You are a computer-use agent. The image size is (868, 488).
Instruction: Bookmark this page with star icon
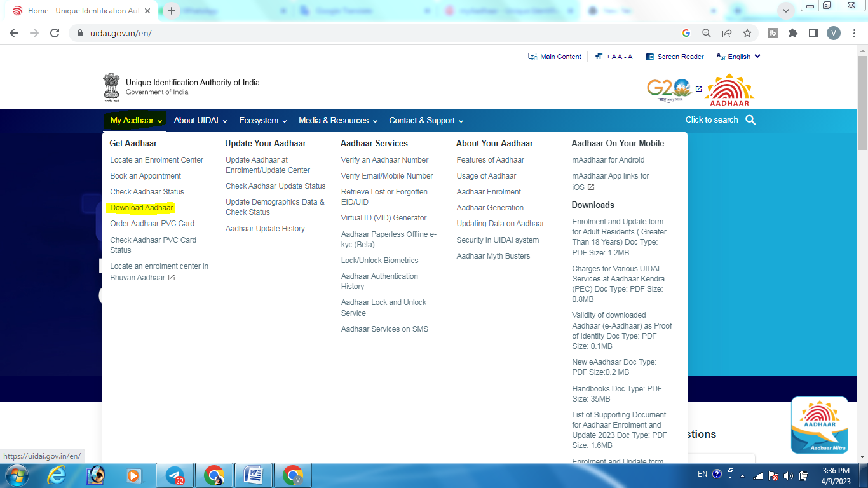point(747,33)
